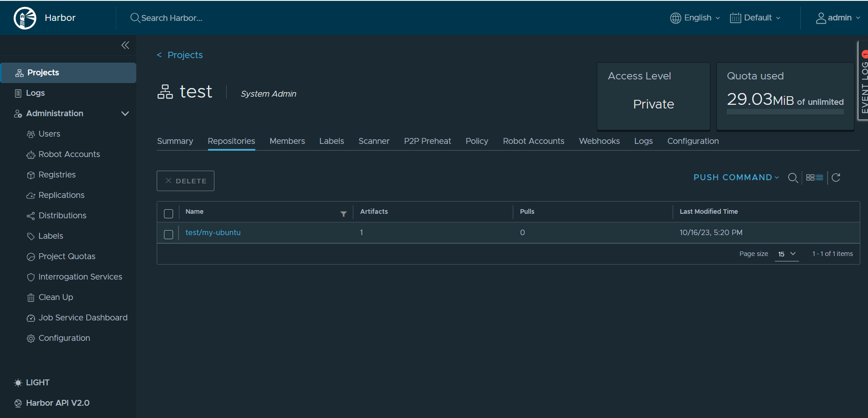The width and height of the screenshot is (868, 418).
Task: Change the page size dropdown
Action: (787, 254)
